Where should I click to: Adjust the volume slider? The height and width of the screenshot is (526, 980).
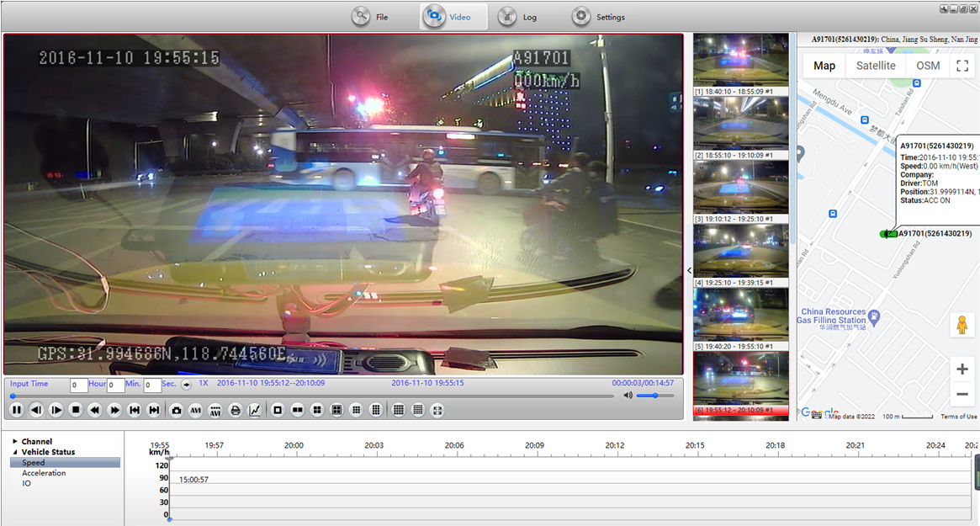[x=655, y=396]
